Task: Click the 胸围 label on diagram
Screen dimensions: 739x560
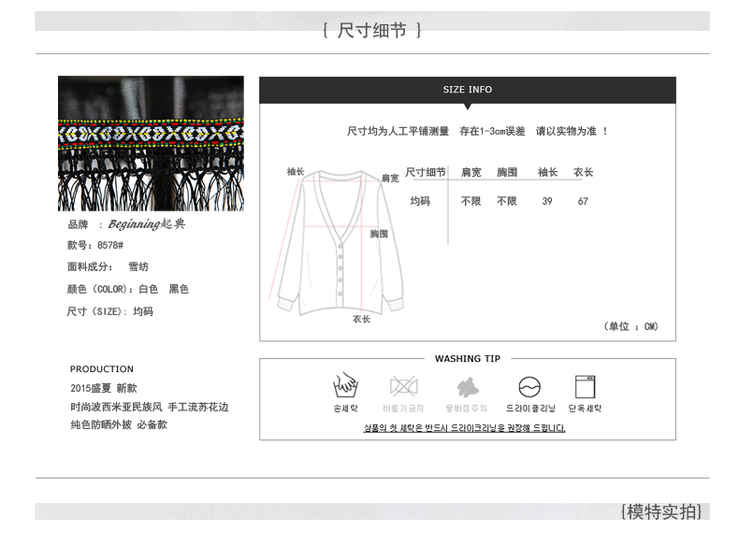Action: 379,234
